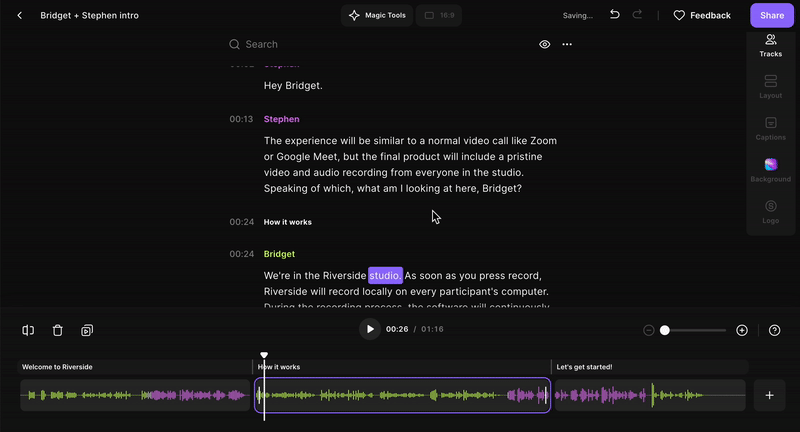This screenshot has height=432, width=800.
Task: Delete the selected clip with trash icon
Action: (x=57, y=331)
